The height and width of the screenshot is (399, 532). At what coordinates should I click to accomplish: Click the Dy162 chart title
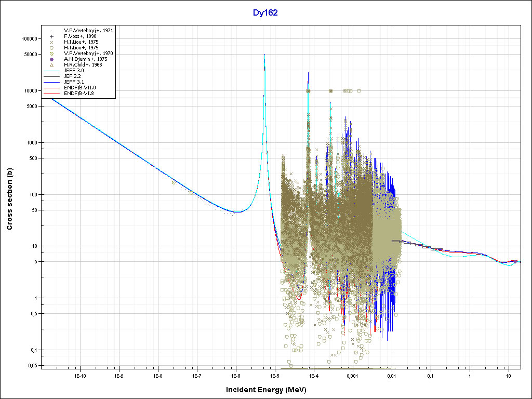[265, 13]
